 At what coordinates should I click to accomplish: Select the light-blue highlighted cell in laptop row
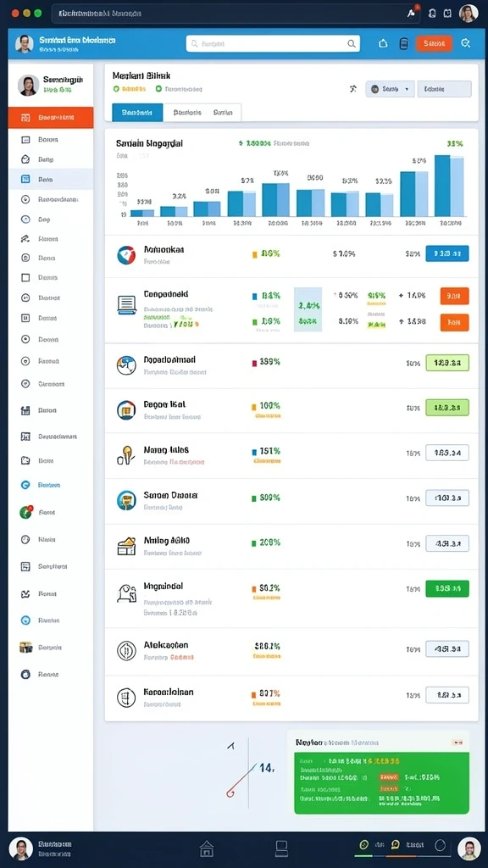[308, 309]
